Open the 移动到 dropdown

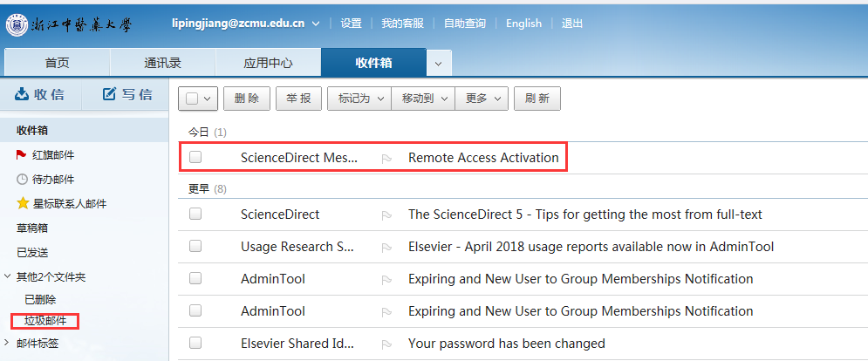click(x=423, y=99)
